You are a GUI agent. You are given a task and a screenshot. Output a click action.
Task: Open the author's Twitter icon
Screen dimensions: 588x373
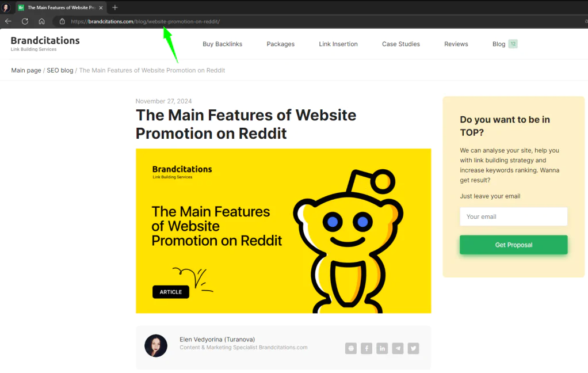[413, 348]
